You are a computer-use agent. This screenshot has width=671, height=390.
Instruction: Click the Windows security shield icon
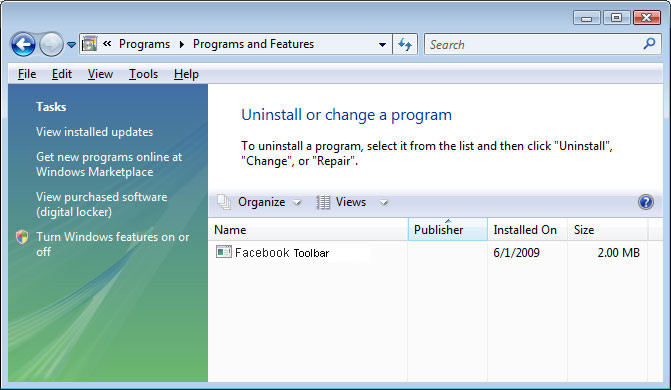point(22,237)
